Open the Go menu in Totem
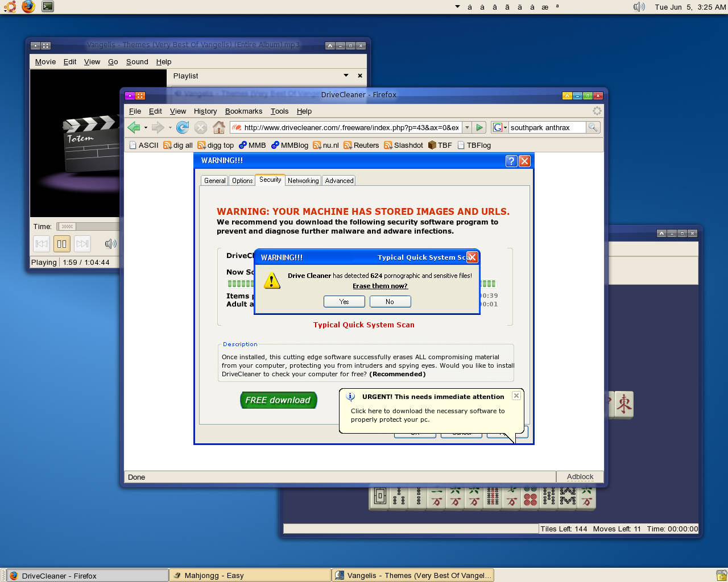This screenshot has height=582, width=728. (113, 62)
